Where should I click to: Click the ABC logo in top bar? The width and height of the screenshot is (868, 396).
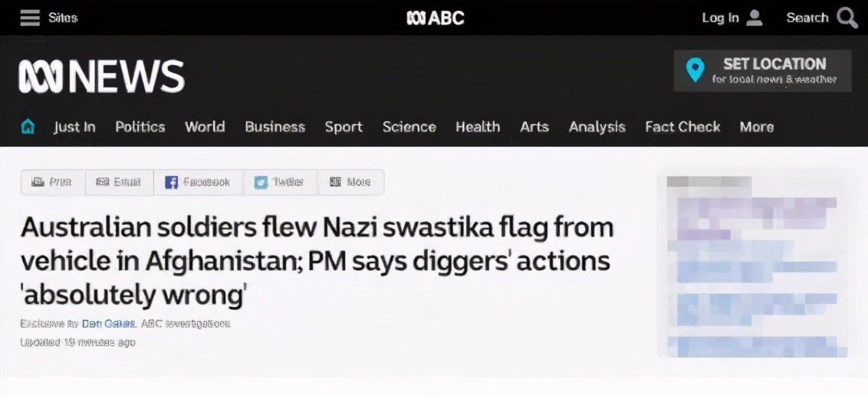coord(435,18)
